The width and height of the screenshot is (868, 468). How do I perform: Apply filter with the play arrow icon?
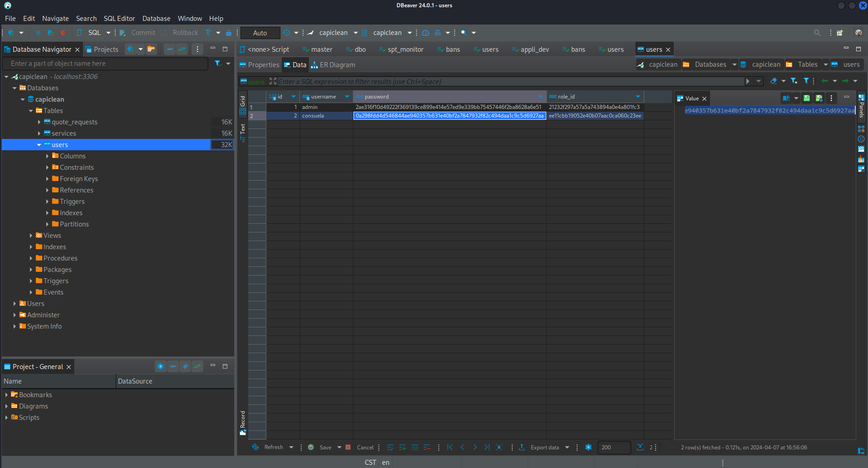click(748, 81)
